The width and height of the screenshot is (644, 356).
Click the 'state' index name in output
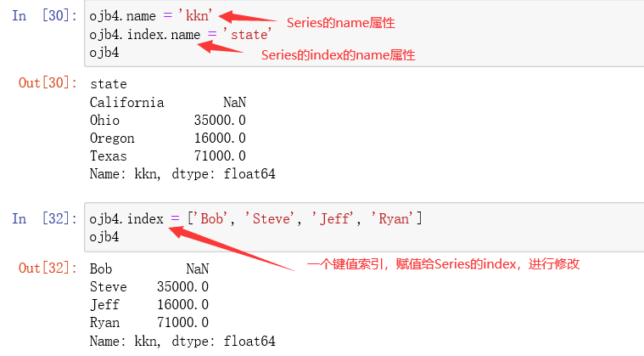coord(109,84)
